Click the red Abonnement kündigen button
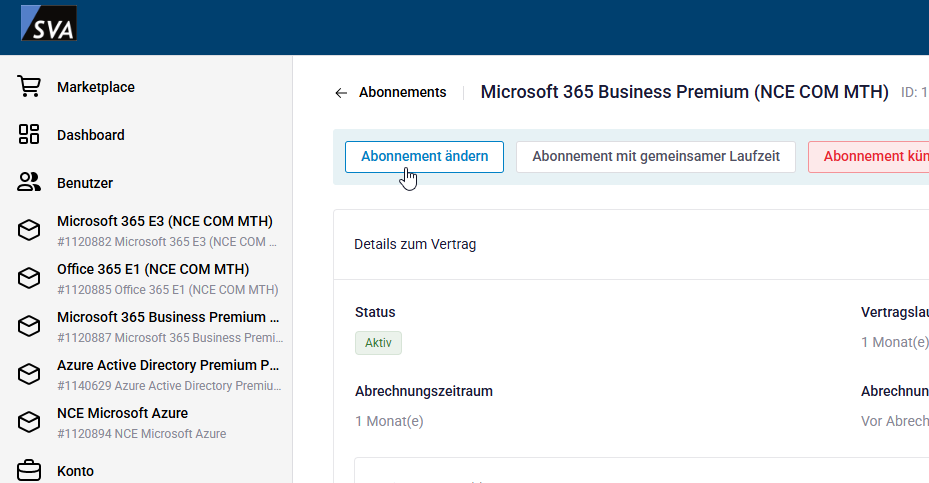929x483 pixels. [869, 156]
